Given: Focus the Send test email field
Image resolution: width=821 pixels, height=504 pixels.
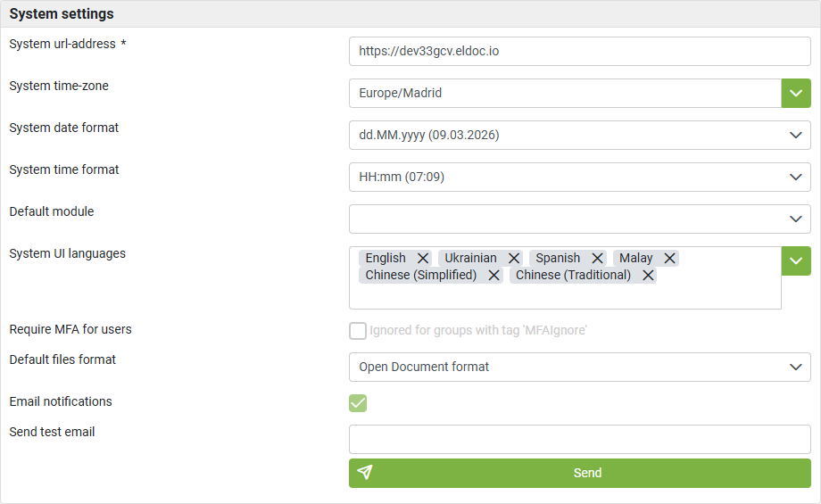Looking at the screenshot, I should click(580, 439).
